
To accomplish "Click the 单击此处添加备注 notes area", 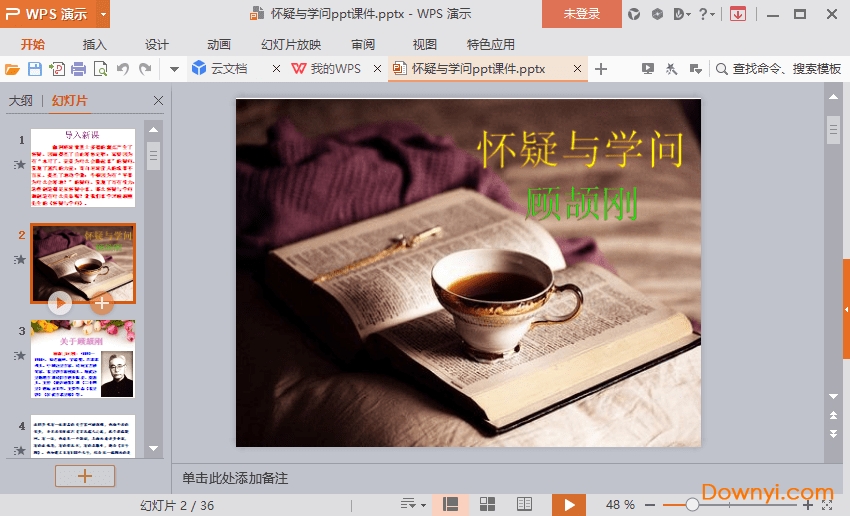I will click(x=235, y=478).
